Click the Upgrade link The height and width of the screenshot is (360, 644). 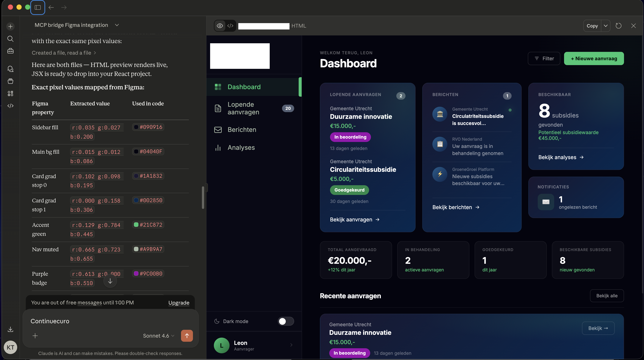coord(179,303)
